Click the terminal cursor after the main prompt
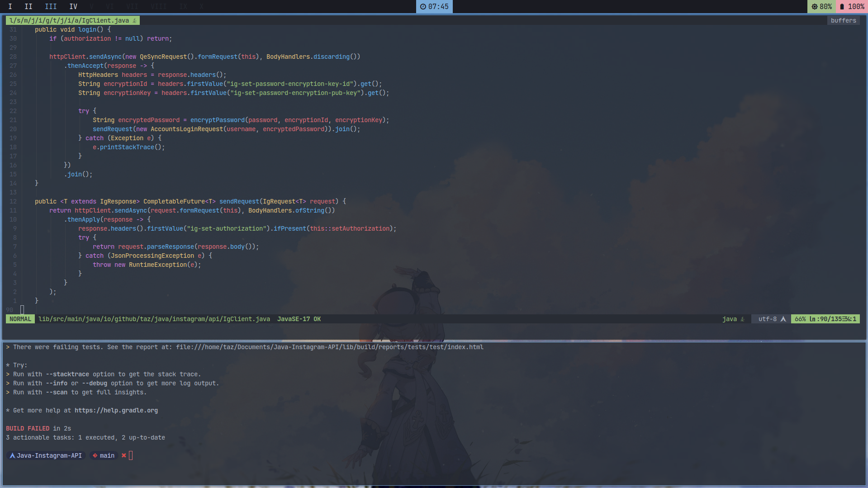 click(x=131, y=455)
